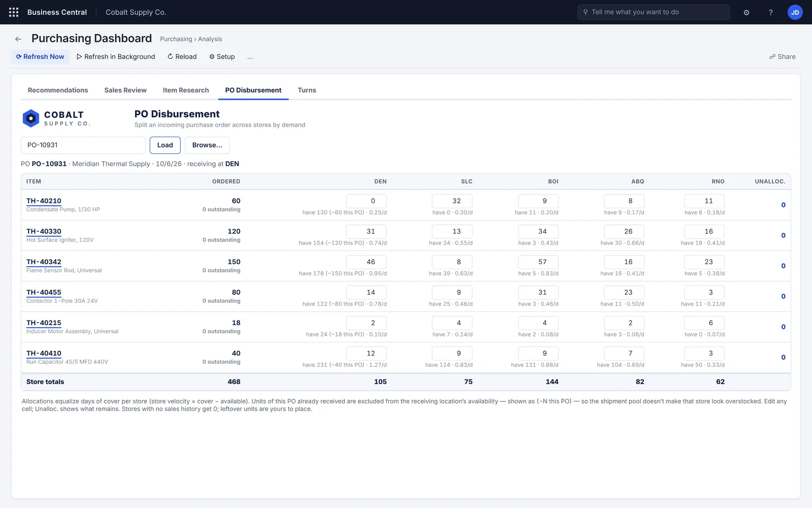Open the more actions ellipsis
The height and width of the screenshot is (508, 812).
[250, 57]
